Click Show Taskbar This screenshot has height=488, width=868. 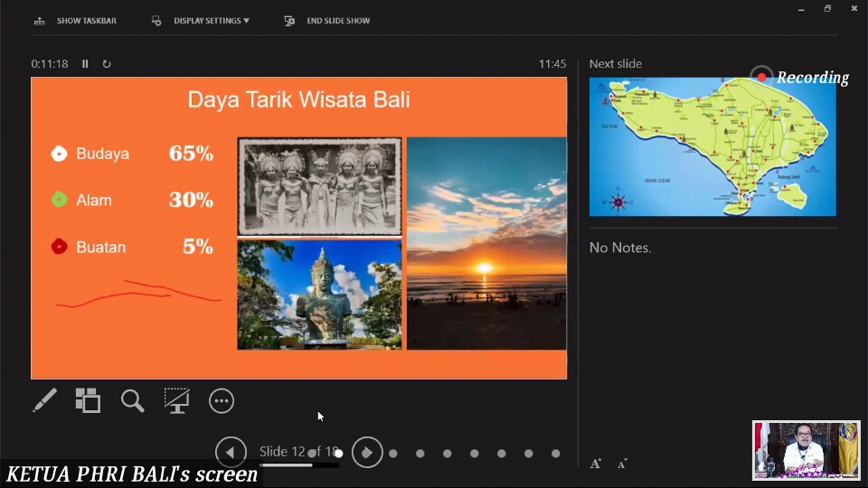pos(87,21)
